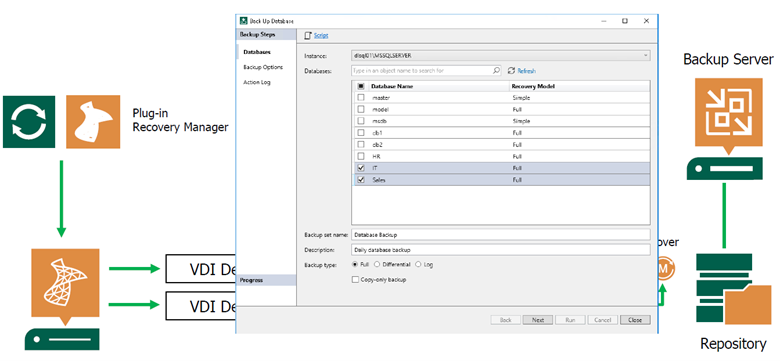The image size is (780, 361).
Task: Uncheck the Sales database checkbox
Action: [x=361, y=180]
